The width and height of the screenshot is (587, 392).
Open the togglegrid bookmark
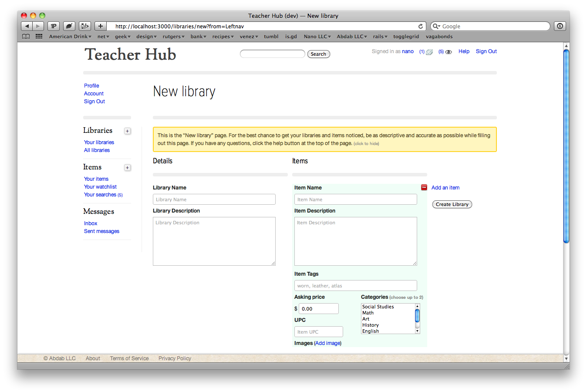tap(406, 37)
